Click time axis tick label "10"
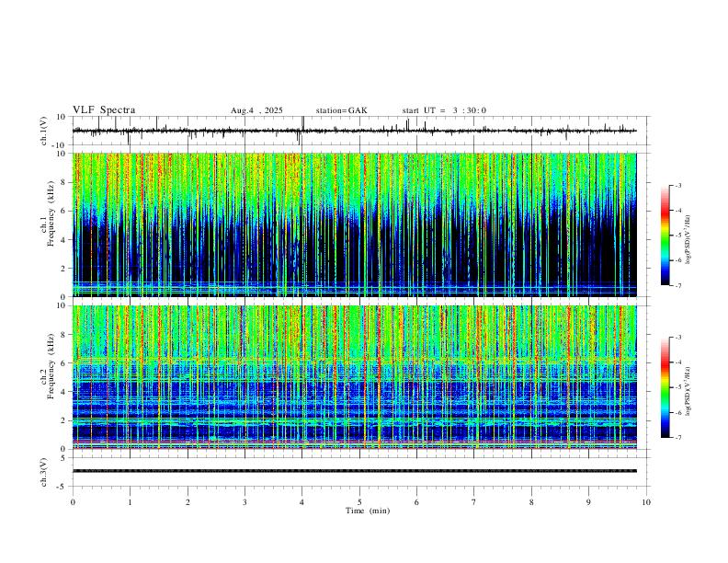728x563 pixels. click(646, 502)
